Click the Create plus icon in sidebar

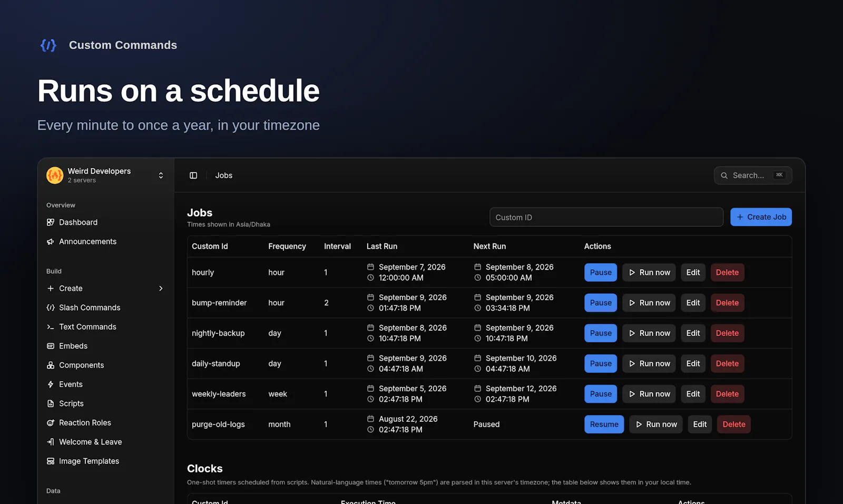pyautogui.click(x=51, y=288)
